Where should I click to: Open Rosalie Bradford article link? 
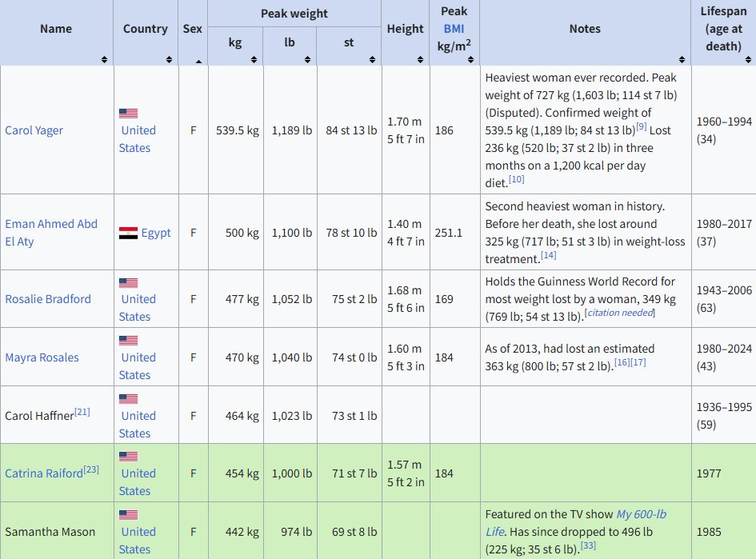(48, 299)
